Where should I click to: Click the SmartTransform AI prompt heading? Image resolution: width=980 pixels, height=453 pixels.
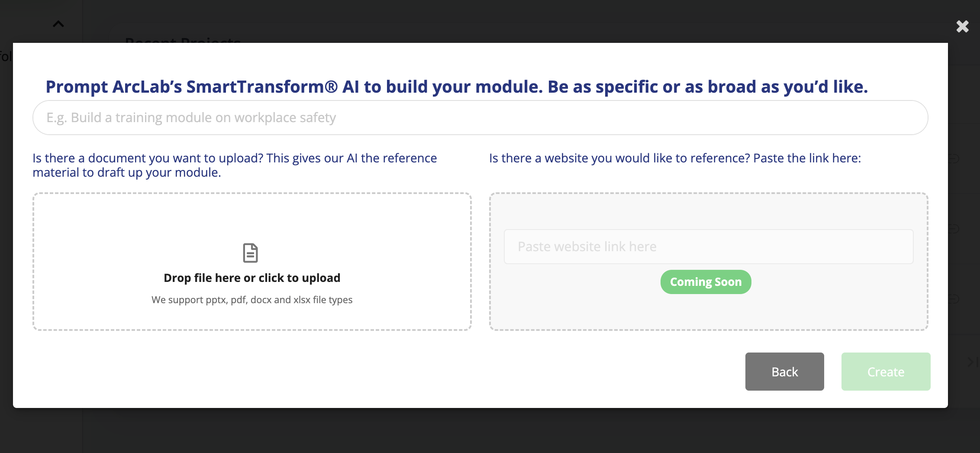457,87
